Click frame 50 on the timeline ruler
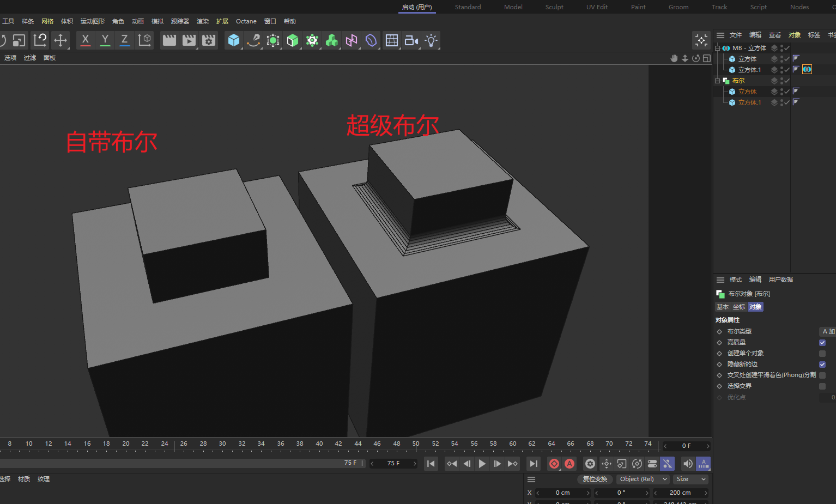This screenshot has width=836, height=504. (416, 445)
